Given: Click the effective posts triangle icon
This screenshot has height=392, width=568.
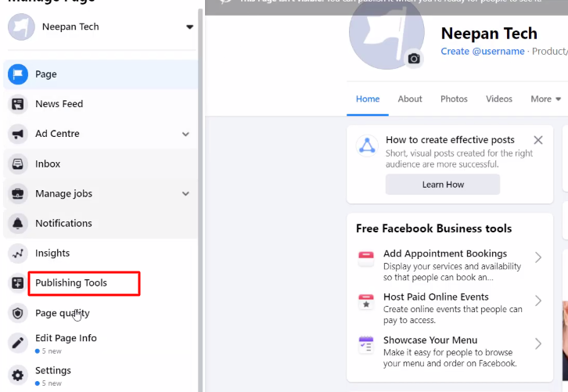Looking at the screenshot, I should tap(367, 146).
